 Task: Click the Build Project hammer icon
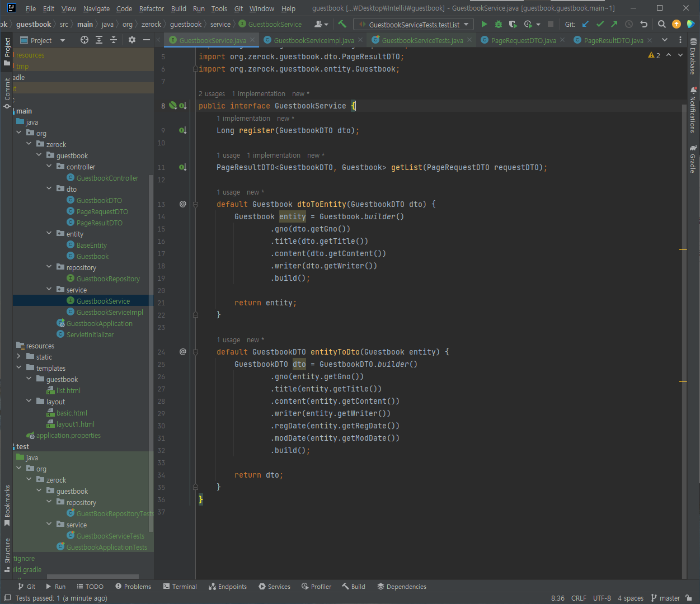[x=342, y=24]
